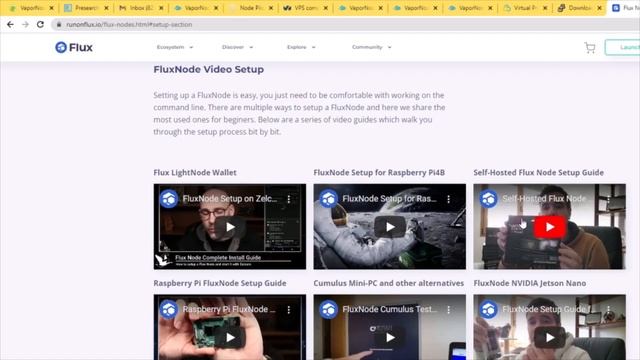Click channel avatar on FluxNode Setup for Ras video
Image resolution: width=640 pixels, height=360 pixels.
click(x=329, y=199)
